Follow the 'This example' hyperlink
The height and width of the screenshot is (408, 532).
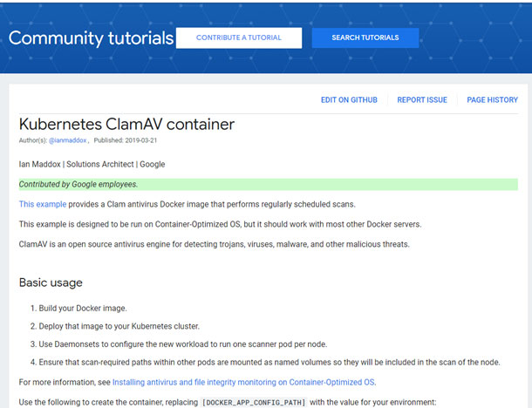coord(42,204)
